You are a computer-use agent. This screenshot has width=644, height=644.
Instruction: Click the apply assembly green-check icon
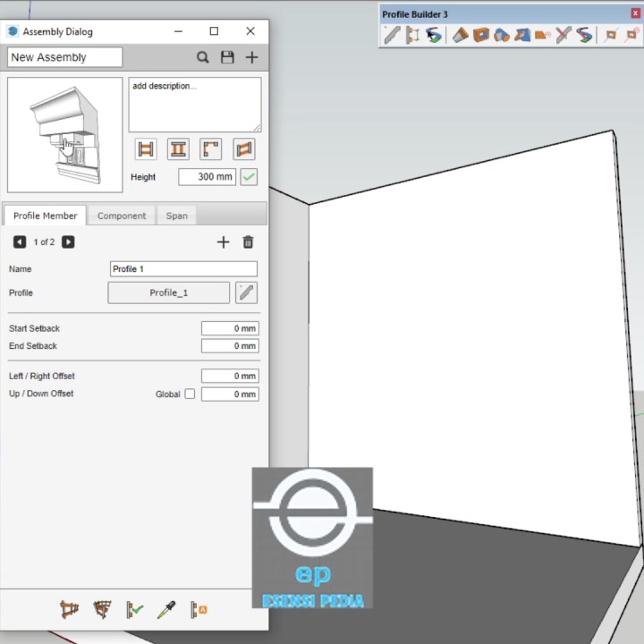pos(134,609)
